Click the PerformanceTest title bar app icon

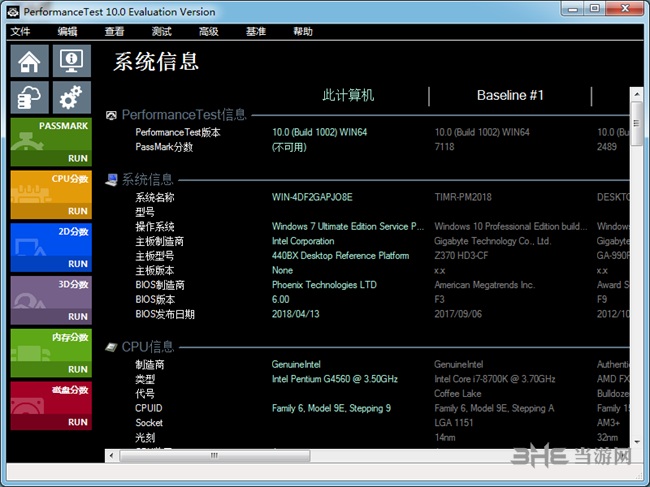[x=13, y=12]
